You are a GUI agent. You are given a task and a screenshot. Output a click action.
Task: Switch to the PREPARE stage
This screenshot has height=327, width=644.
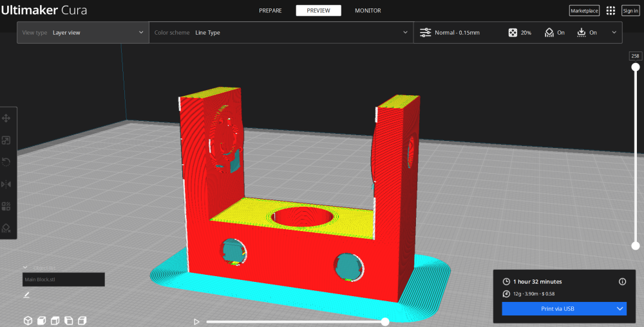point(270,11)
